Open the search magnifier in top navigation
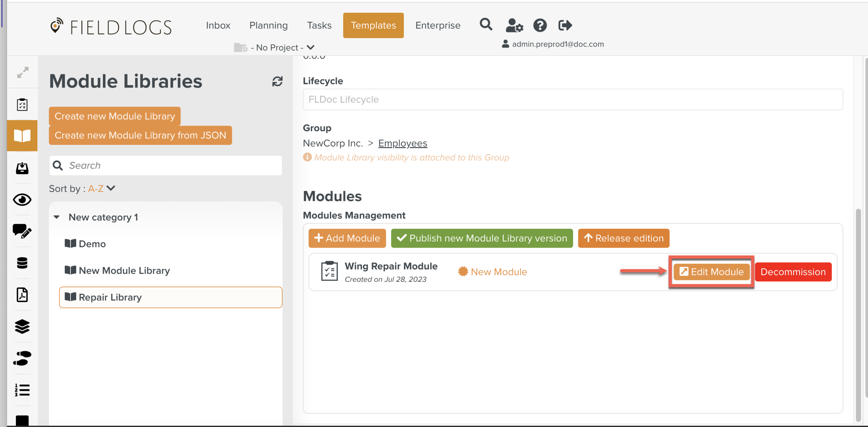 click(x=486, y=25)
